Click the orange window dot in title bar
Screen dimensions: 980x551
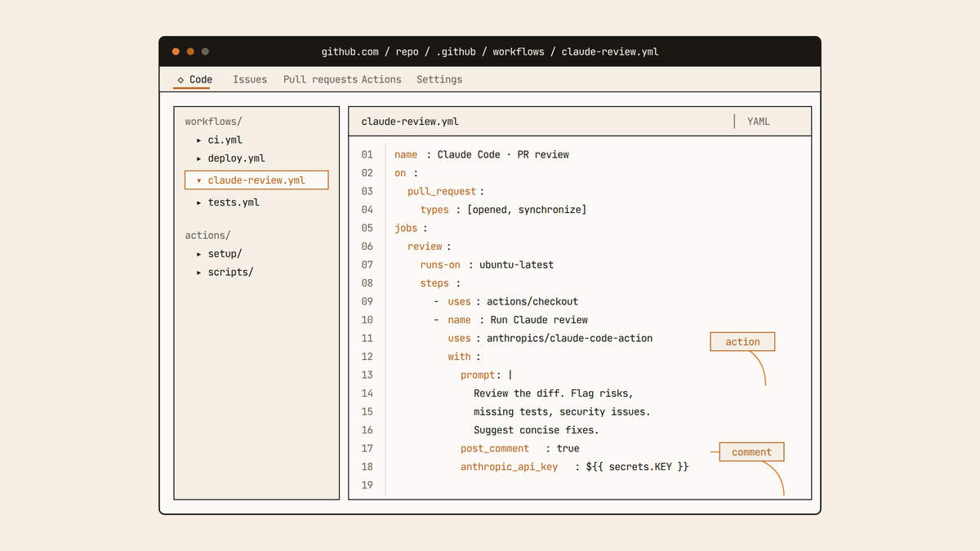[x=190, y=51]
